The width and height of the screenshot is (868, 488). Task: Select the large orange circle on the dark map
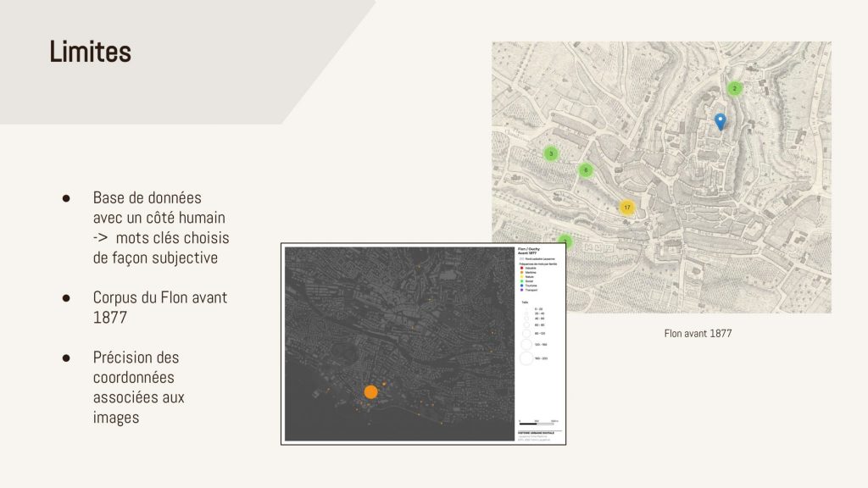[x=370, y=391]
